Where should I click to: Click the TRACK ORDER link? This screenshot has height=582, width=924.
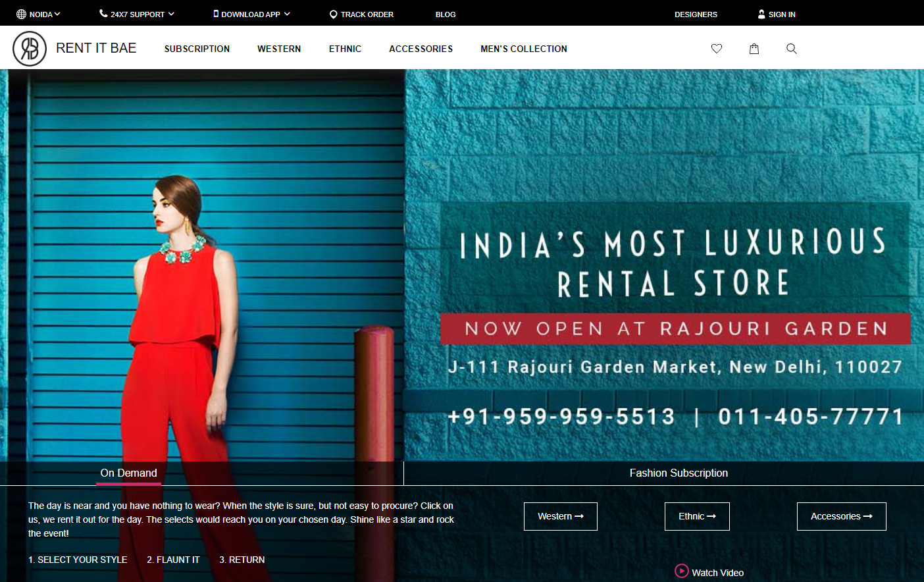tap(367, 14)
